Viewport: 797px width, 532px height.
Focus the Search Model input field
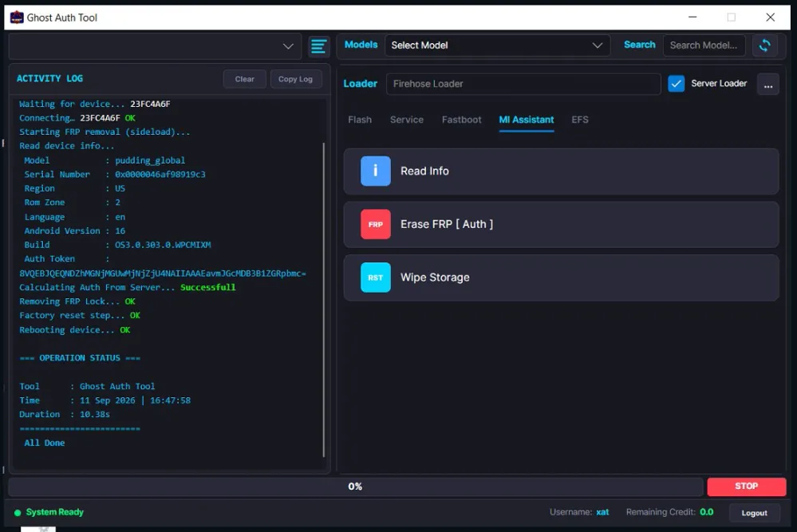coord(704,45)
